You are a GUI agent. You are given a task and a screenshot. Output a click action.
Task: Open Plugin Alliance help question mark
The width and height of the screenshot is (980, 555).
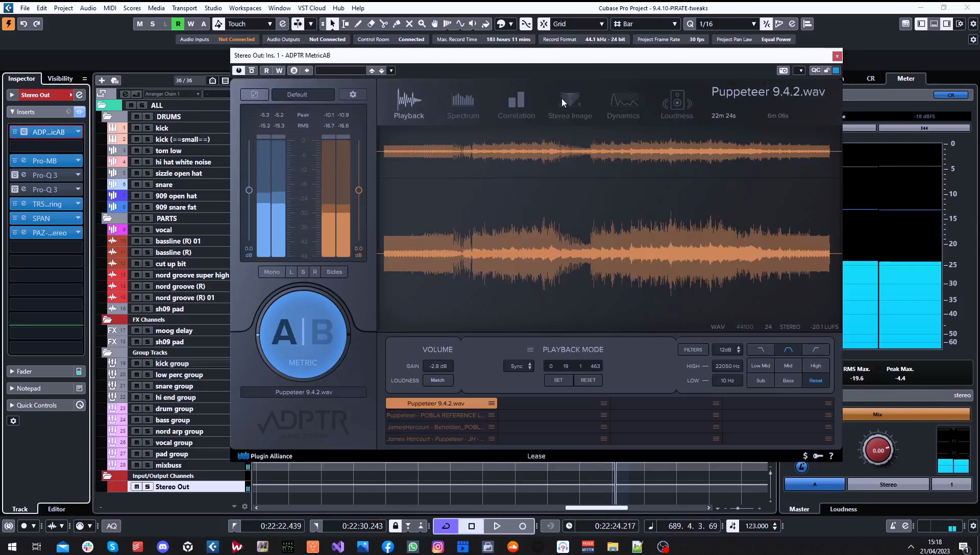point(831,456)
